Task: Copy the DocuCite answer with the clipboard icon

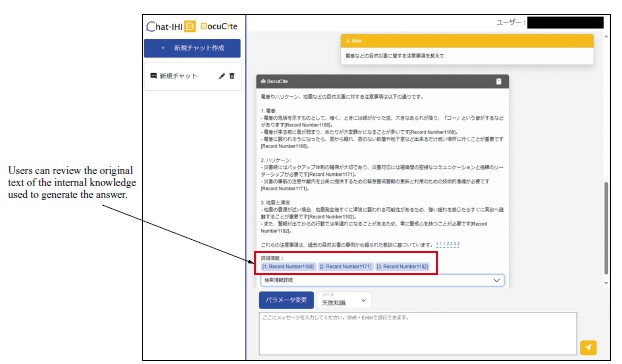Action: tap(499, 81)
